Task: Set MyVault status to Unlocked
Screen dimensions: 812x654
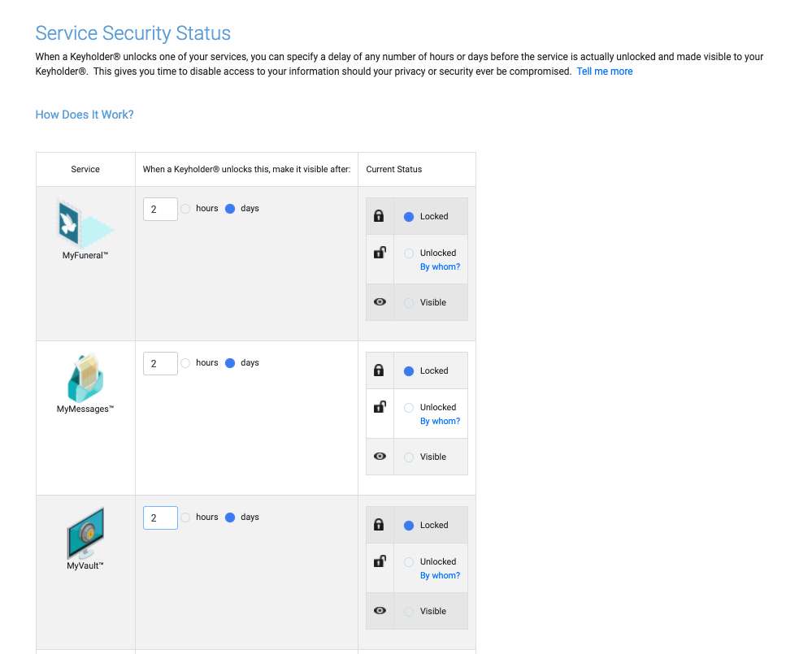Action: [x=409, y=562]
